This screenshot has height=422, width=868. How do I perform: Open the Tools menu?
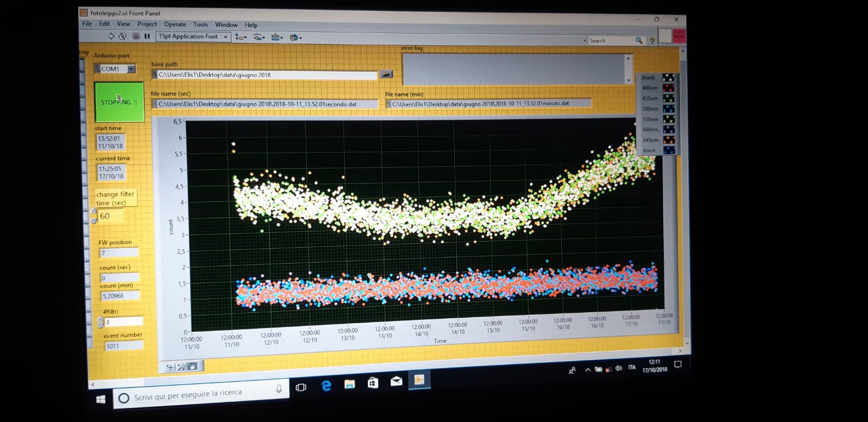(x=200, y=24)
